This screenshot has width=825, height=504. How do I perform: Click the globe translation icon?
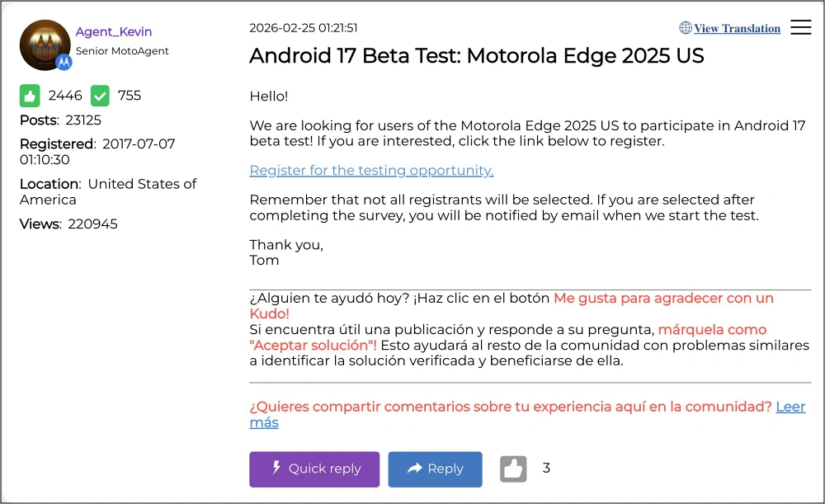click(x=686, y=28)
